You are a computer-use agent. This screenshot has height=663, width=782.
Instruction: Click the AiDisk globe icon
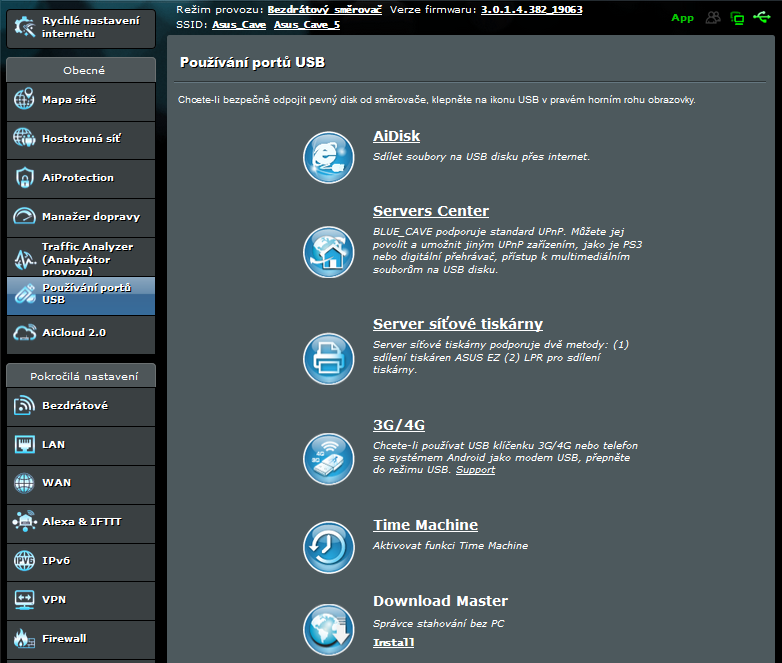(x=328, y=157)
